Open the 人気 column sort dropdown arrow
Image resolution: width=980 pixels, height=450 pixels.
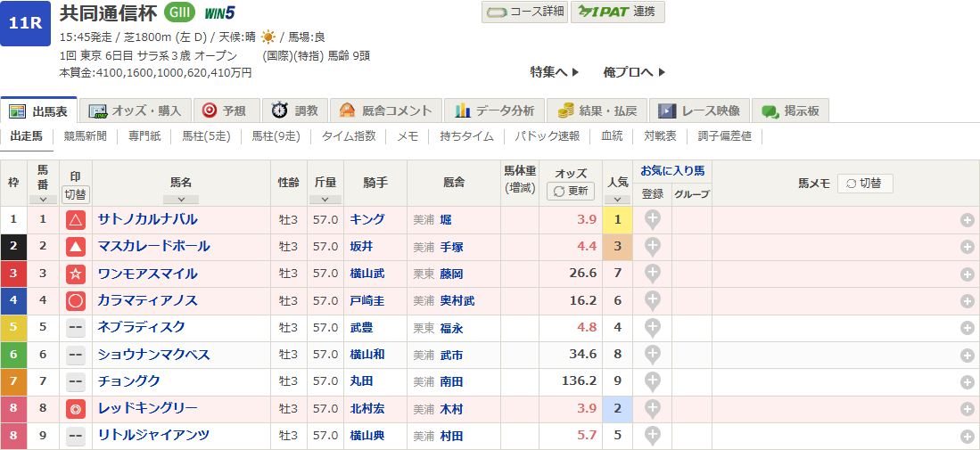617,200
